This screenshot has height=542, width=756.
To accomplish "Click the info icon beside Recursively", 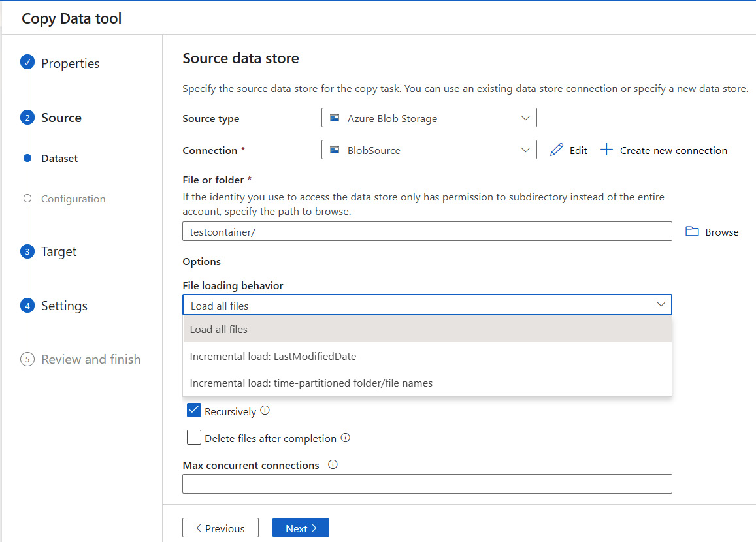I will pos(265,411).
